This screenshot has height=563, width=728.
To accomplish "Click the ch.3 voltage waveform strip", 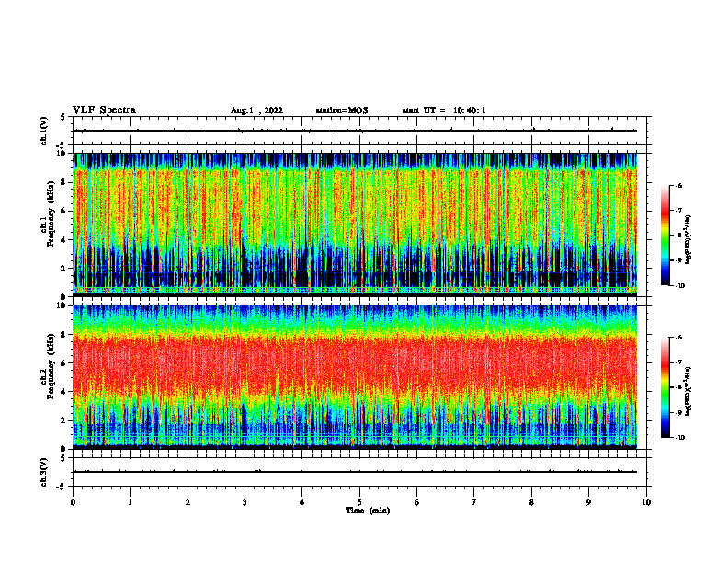I will pyautogui.click(x=359, y=472).
